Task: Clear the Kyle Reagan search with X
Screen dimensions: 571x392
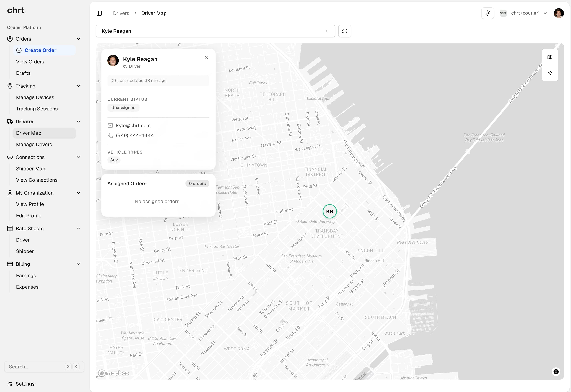Action: [327, 31]
